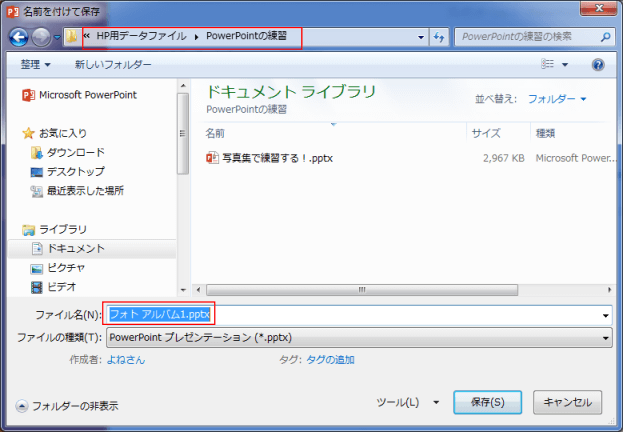Expand the ファイル名 dropdown arrow
Viewport: 623px width, 432px height.
tap(606, 316)
